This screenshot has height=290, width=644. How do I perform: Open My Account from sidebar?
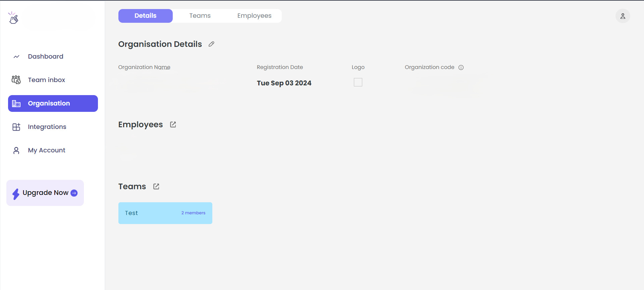pos(53,150)
